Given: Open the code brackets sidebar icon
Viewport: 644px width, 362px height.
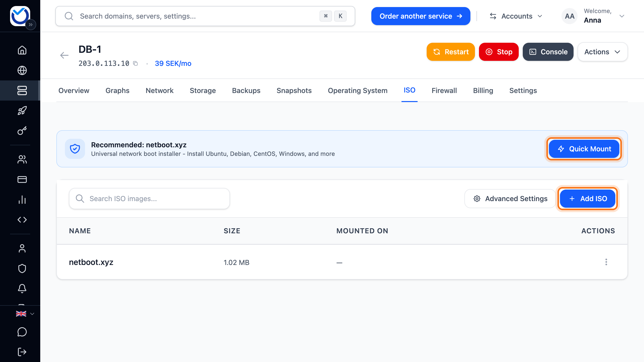Looking at the screenshot, I should coord(22,220).
